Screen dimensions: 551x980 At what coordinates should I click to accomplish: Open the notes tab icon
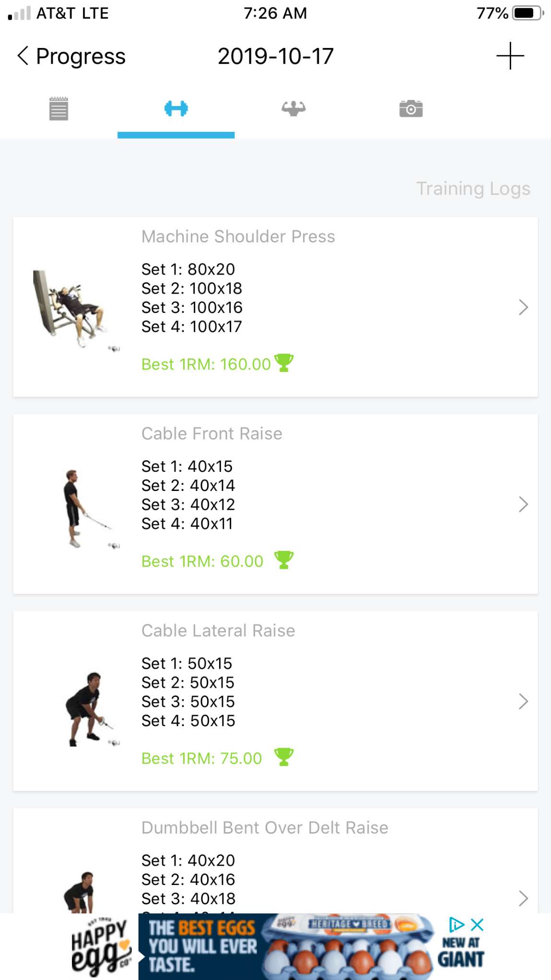tap(59, 108)
